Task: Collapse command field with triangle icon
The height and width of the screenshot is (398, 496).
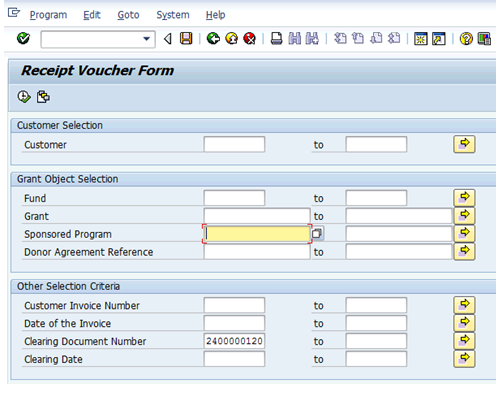Action: point(168,39)
